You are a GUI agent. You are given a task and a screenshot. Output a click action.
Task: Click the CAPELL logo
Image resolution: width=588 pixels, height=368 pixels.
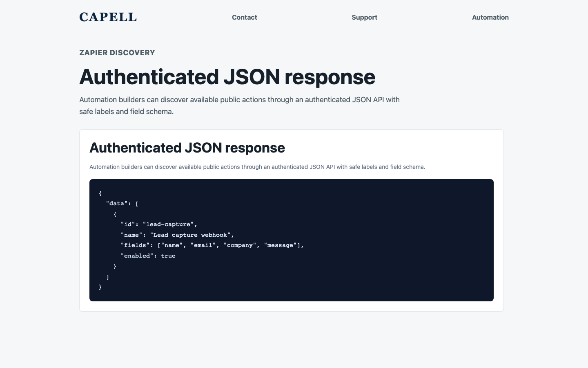tap(108, 17)
